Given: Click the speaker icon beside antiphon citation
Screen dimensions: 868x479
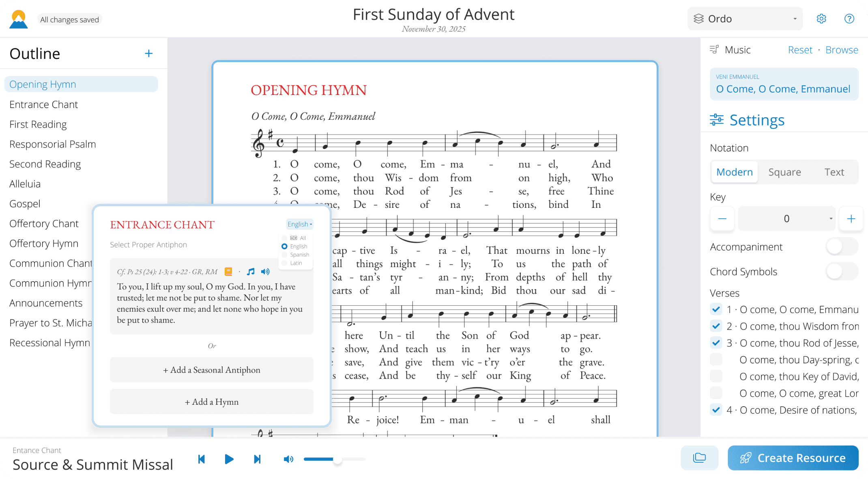Looking at the screenshot, I should click(265, 272).
